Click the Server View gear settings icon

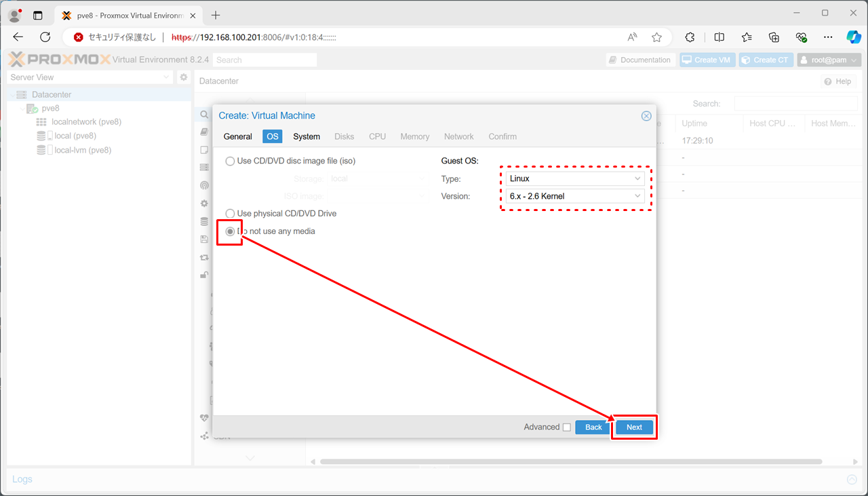click(183, 77)
